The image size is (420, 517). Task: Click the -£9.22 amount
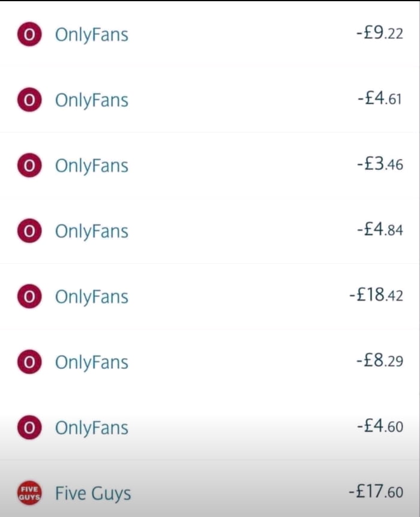pos(379,34)
